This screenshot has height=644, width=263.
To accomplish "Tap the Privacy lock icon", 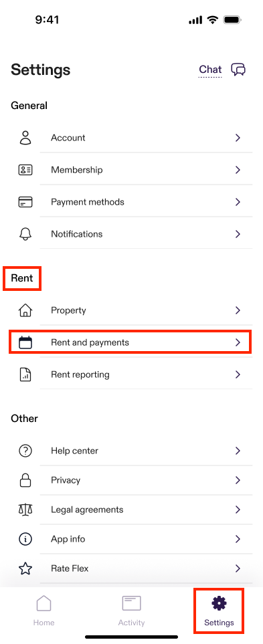I will coord(25,480).
